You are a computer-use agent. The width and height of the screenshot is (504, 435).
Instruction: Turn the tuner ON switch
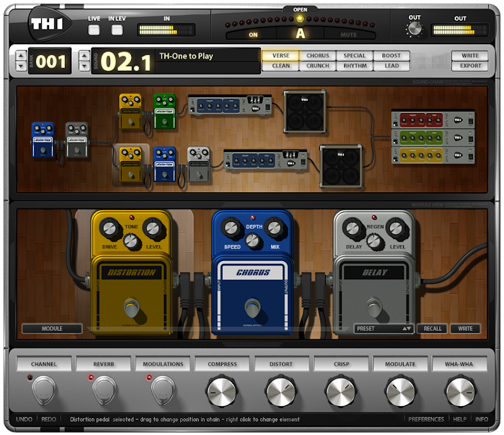point(253,35)
